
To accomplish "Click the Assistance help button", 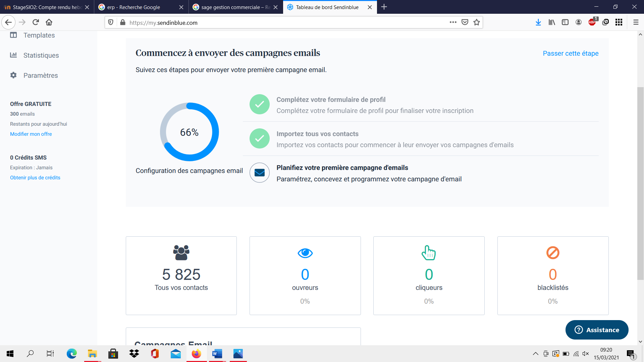I will tap(597, 330).
